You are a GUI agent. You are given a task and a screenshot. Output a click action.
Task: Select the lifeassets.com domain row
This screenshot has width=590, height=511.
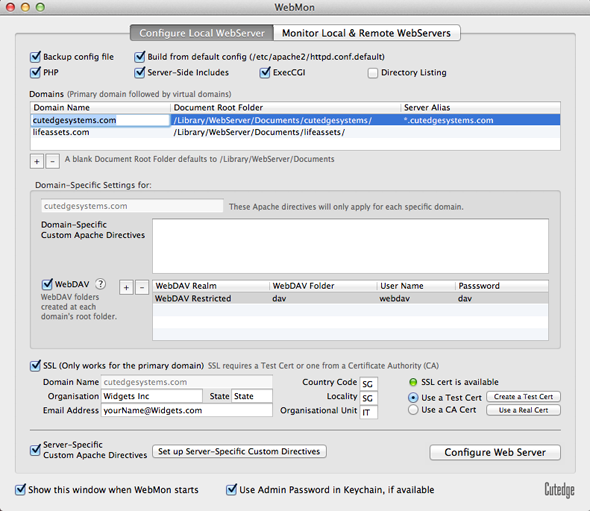point(295,132)
